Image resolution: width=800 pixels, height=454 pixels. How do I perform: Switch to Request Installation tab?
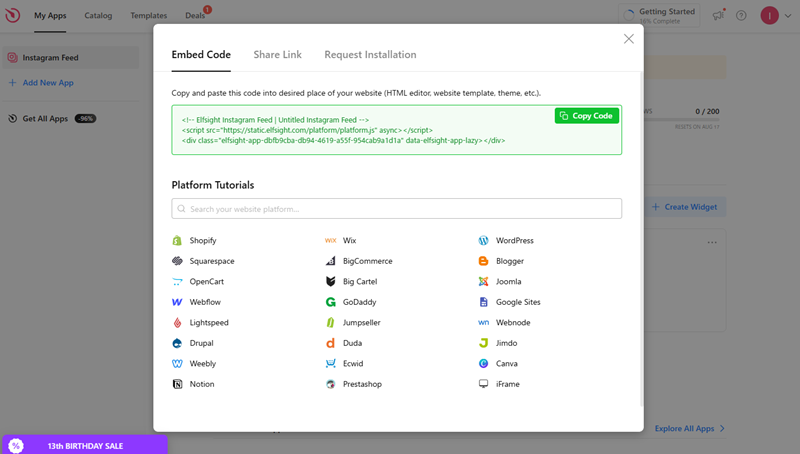(x=370, y=55)
